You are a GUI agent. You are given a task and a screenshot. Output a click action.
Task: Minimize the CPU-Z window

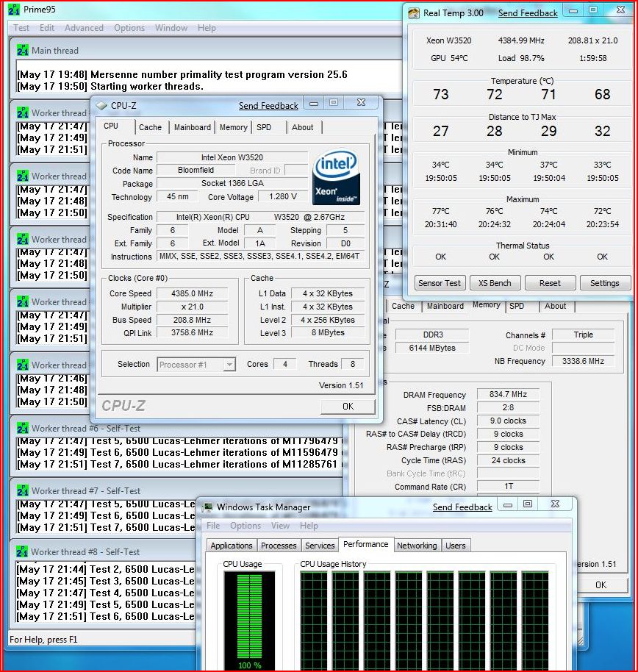(314, 103)
